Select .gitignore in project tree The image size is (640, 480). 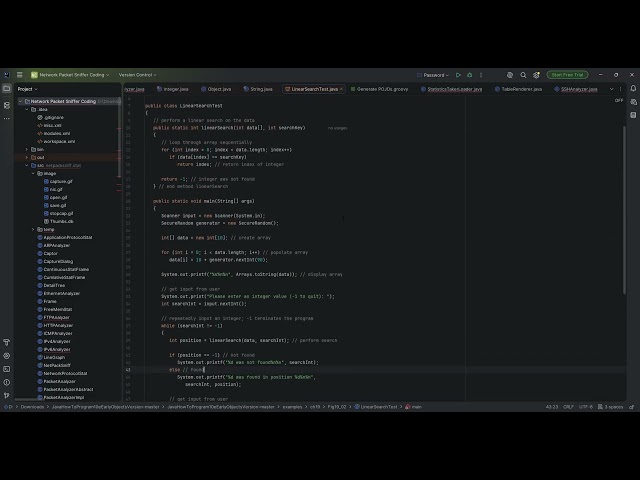[x=51, y=118]
